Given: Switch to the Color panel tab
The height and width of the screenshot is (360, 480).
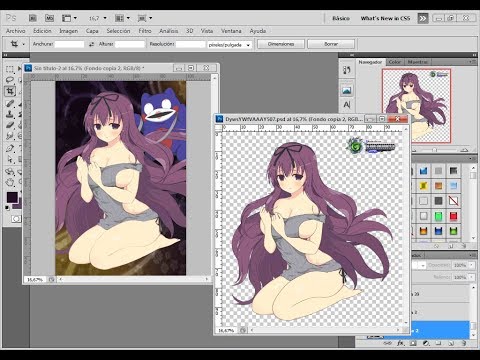Looking at the screenshot, I should click(x=395, y=62).
